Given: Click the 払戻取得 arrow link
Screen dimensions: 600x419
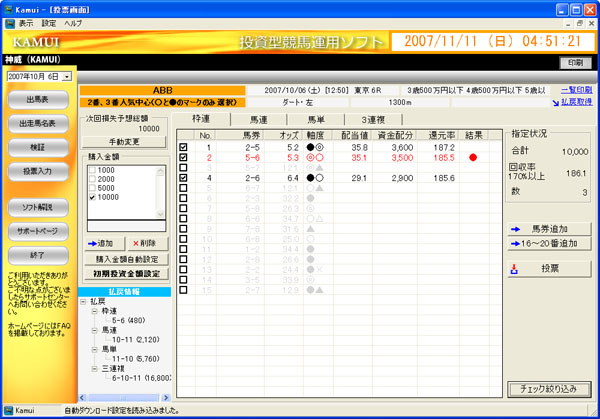Looking at the screenshot, I should point(553,102).
